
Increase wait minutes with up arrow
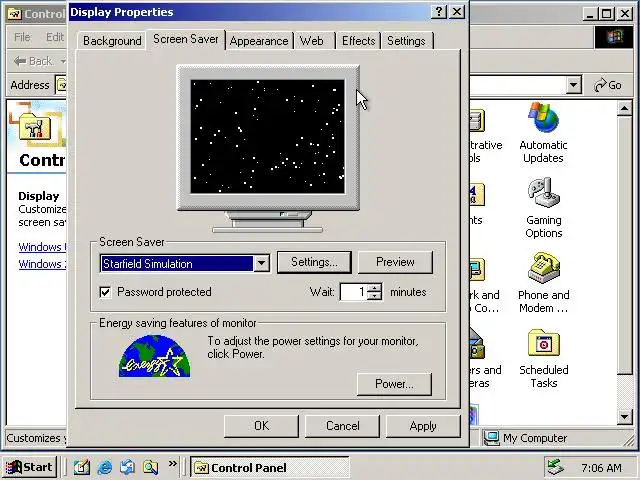pyautogui.click(x=374, y=287)
